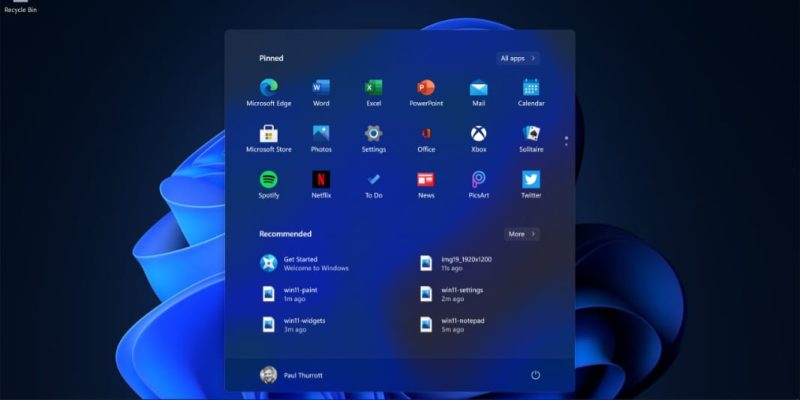Open the Netflix app
This screenshot has height=400, width=800.
click(x=321, y=180)
